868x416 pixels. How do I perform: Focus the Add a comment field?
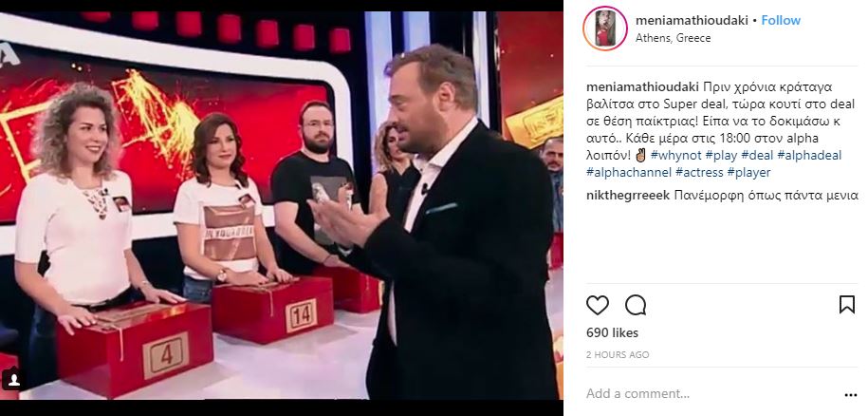coord(709,394)
